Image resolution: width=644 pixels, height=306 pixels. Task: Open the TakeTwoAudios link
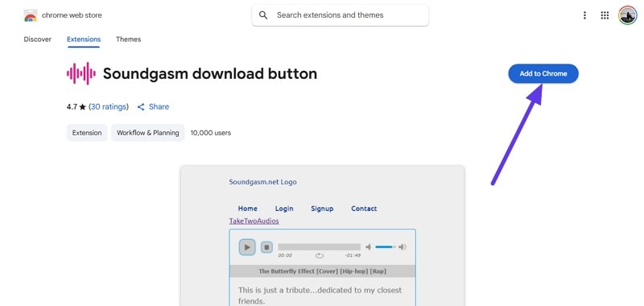pyautogui.click(x=254, y=221)
